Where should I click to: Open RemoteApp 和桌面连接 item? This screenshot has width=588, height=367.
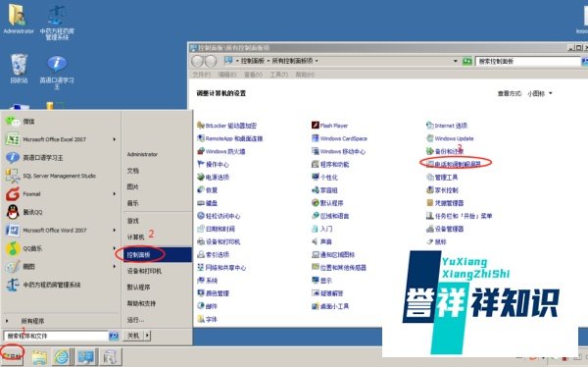point(230,138)
